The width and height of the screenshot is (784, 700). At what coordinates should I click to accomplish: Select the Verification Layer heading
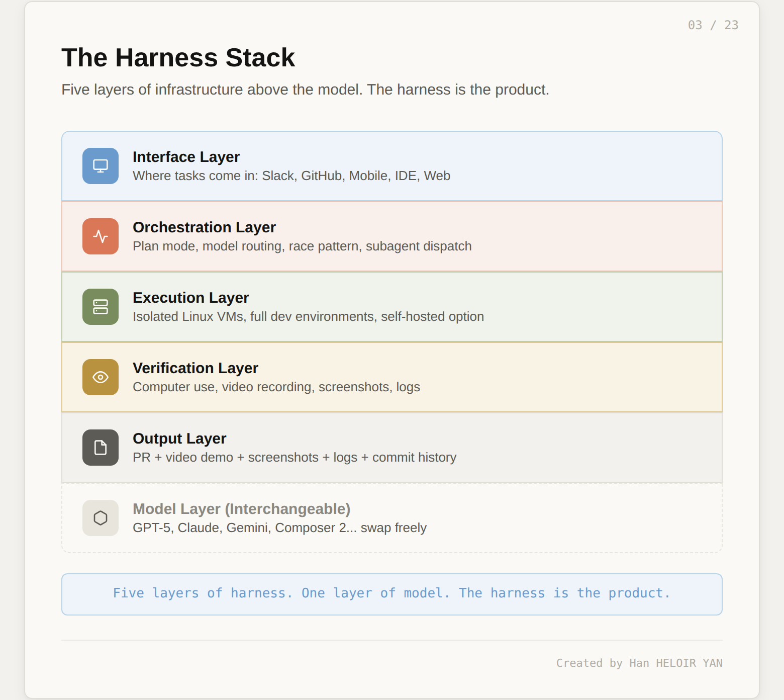pyautogui.click(x=195, y=368)
